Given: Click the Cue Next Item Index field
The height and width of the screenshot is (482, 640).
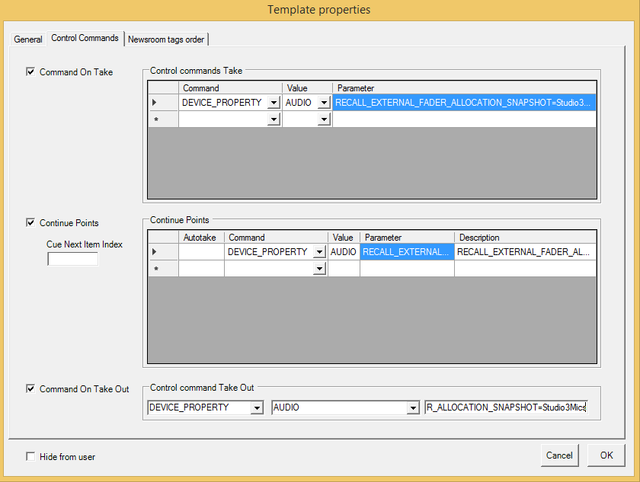Looking at the screenshot, I should [x=73, y=259].
